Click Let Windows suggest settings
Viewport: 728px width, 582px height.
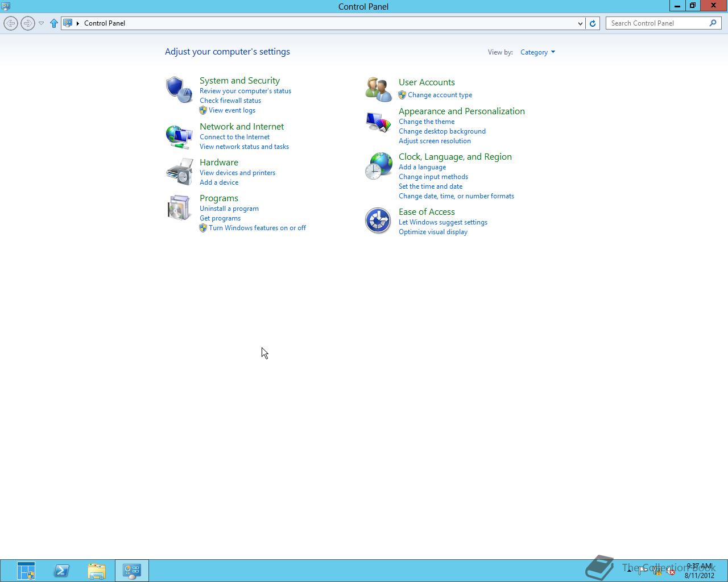tap(443, 222)
